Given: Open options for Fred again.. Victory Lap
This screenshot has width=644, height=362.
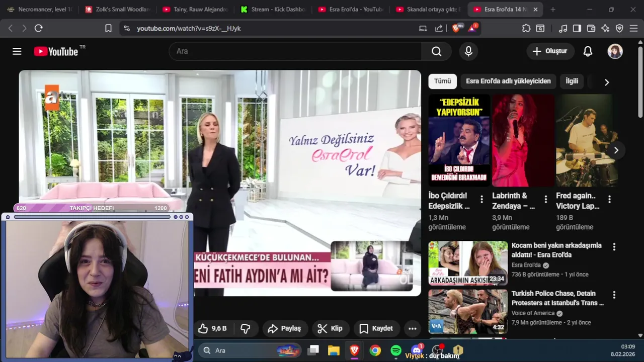Looking at the screenshot, I should click(609, 199).
